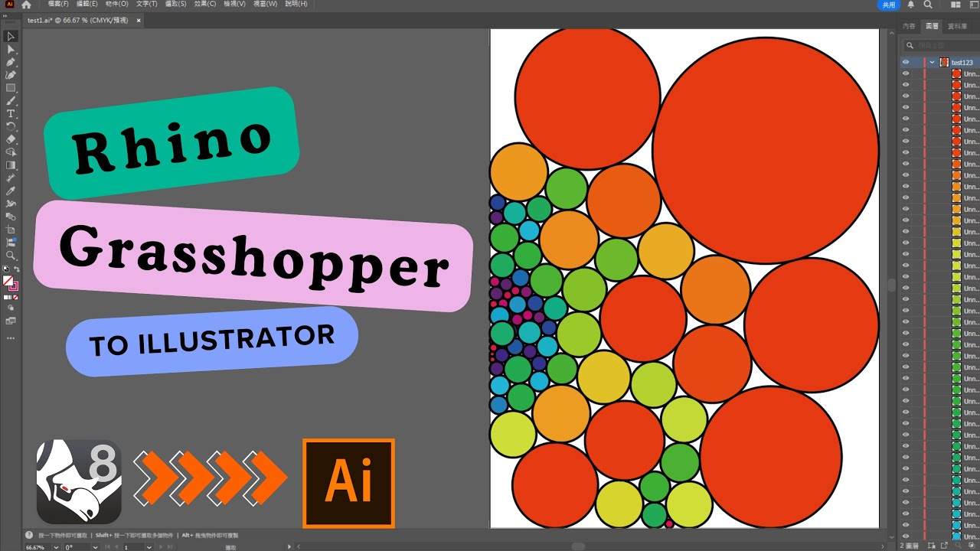Click the top-right search magnifier icon
The image size is (980, 551).
click(x=928, y=5)
